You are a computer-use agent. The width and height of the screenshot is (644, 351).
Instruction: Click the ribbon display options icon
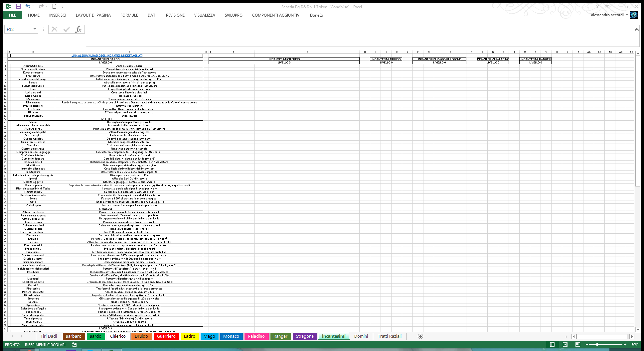(607, 6)
